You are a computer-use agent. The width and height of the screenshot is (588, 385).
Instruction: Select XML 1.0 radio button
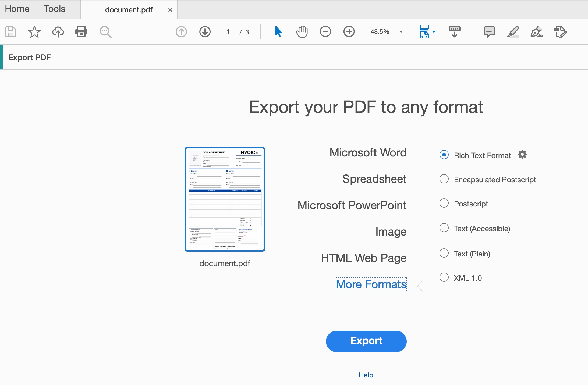click(444, 277)
